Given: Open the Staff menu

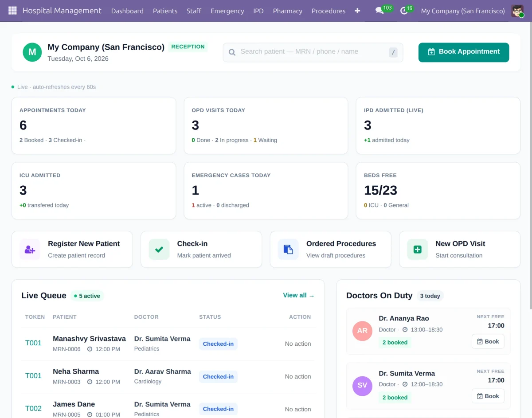Looking at the screenshot, I should click(x=194, y=11).
